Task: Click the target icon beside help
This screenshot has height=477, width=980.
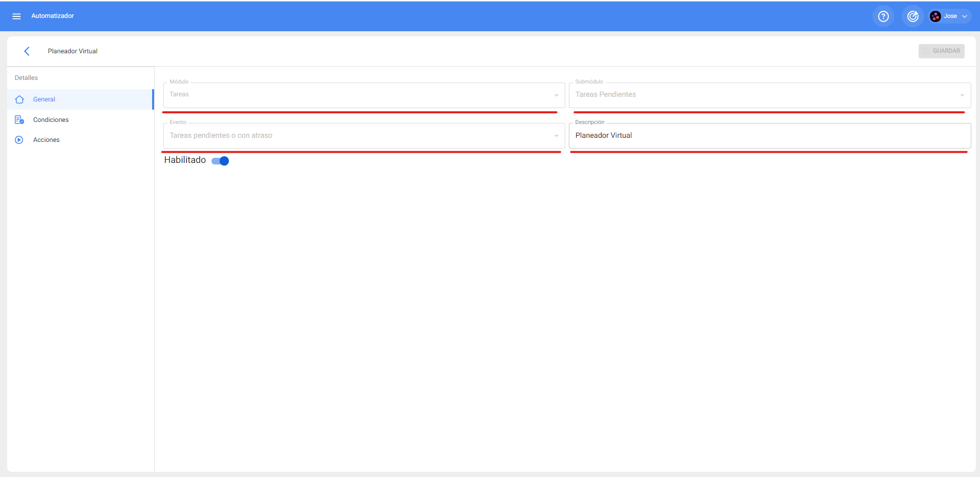Action: [912, 16]
